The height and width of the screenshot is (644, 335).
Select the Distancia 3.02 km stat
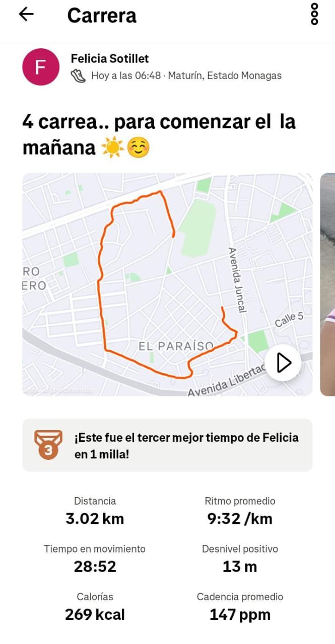95,511
